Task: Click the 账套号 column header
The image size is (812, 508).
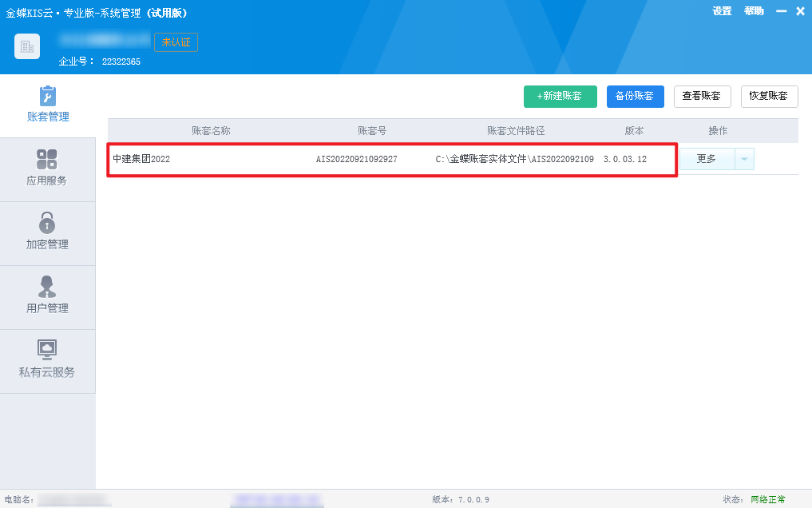Action: click(372, 130)
